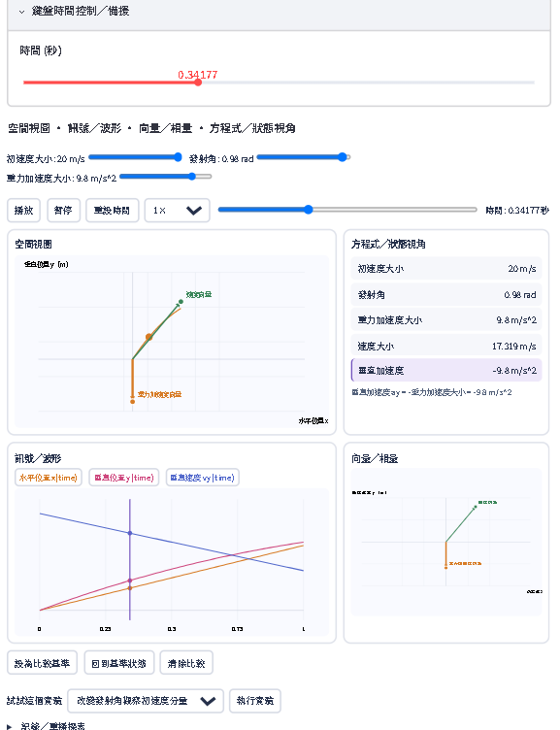Click the 暫停 button
This screenshot has width=560, height=730.
[x=64, y=211]
